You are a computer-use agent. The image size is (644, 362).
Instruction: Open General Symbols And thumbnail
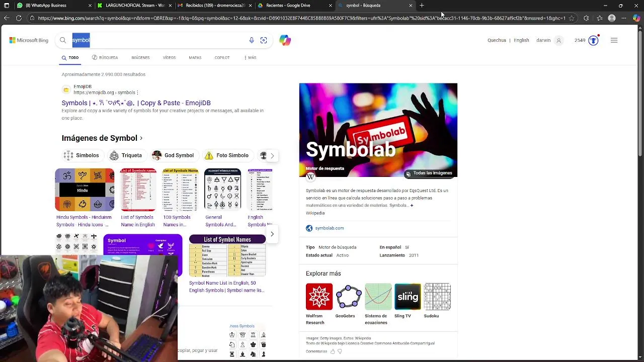tap(222, 190)
